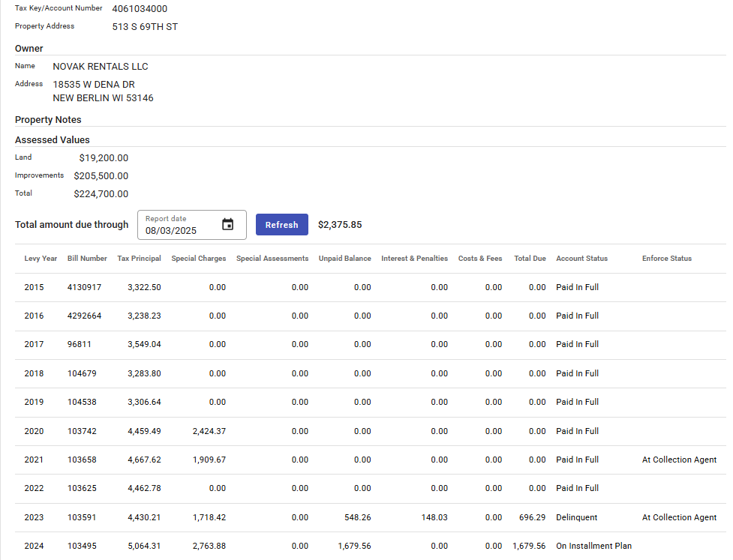Click the Report date input field
This screenshot has height=560, width=733.
click(180, 230)
